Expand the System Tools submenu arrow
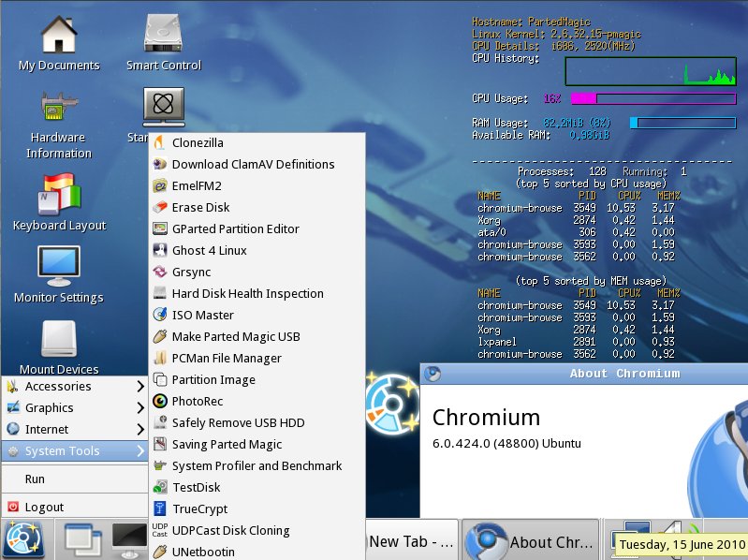 point(140,450)
